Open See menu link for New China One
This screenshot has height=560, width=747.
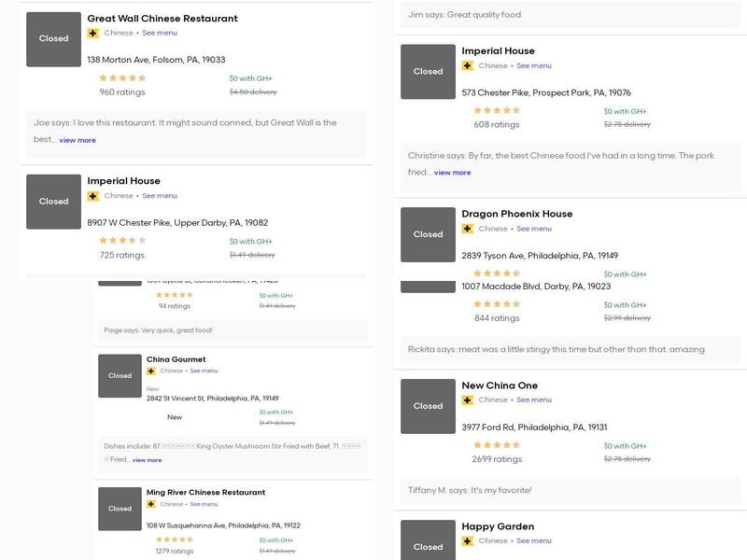(534, 399)
